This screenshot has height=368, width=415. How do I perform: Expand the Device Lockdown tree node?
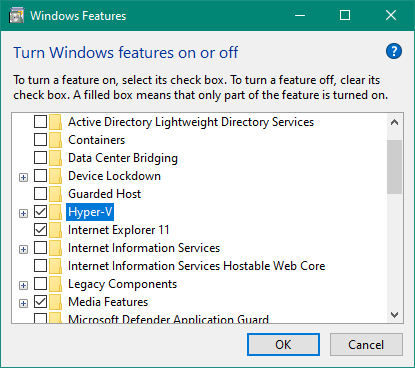click(x=23, y=177)
